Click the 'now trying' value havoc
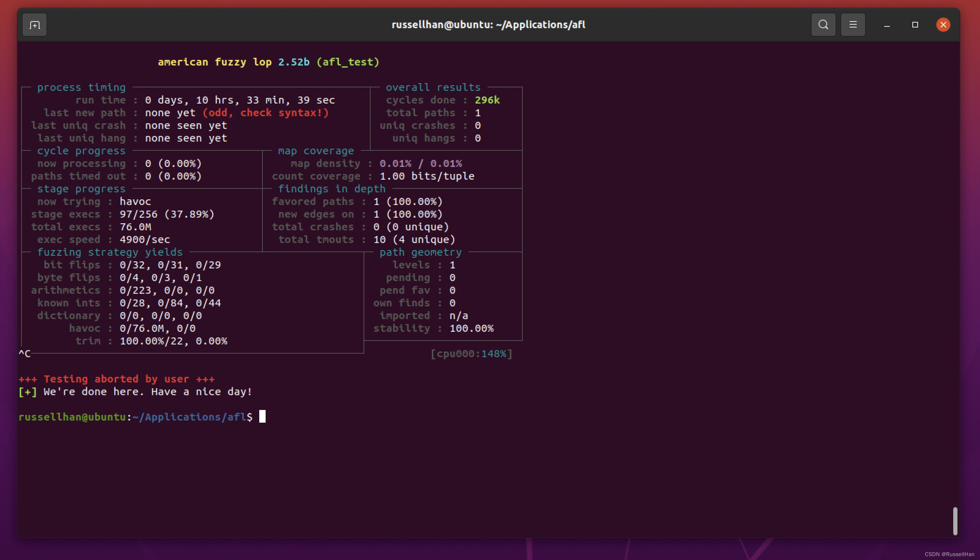980x560 pixels. (x=135, y=201)
